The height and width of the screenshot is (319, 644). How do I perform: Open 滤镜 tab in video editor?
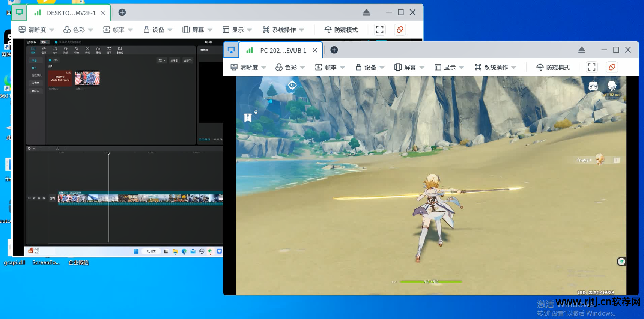pos(98,50)
